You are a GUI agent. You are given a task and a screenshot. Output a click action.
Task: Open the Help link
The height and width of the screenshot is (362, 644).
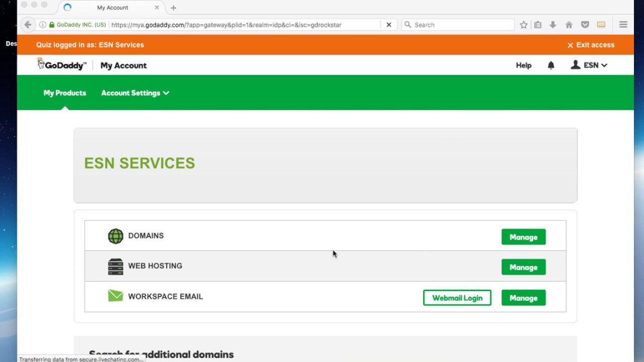coord(524,65)
